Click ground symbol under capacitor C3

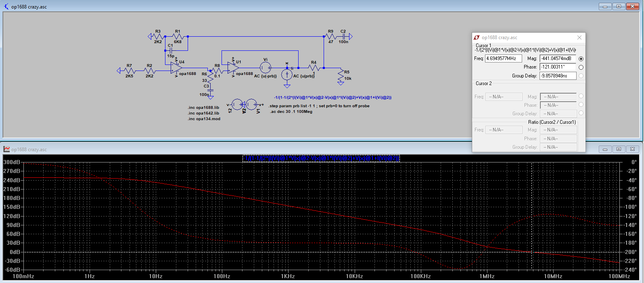pos(210,97)
